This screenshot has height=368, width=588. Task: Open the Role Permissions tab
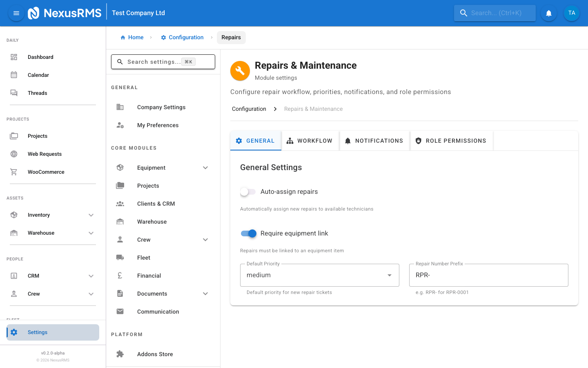(x=451, y=140)
